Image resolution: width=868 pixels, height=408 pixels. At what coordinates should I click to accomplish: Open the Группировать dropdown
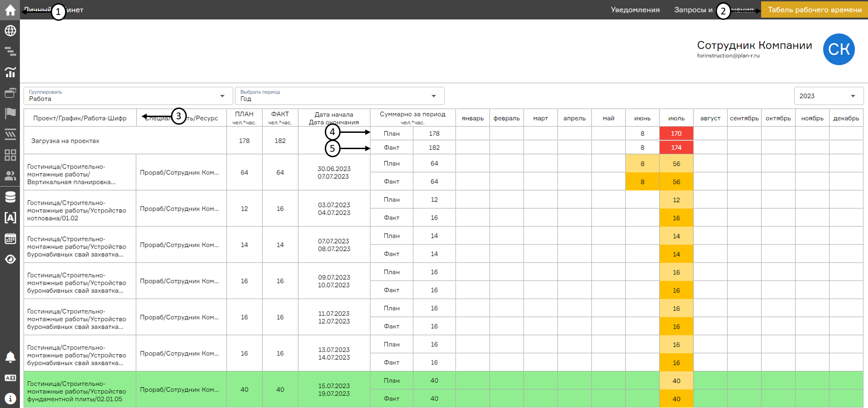pyautogui.click(x=128, y=96)
